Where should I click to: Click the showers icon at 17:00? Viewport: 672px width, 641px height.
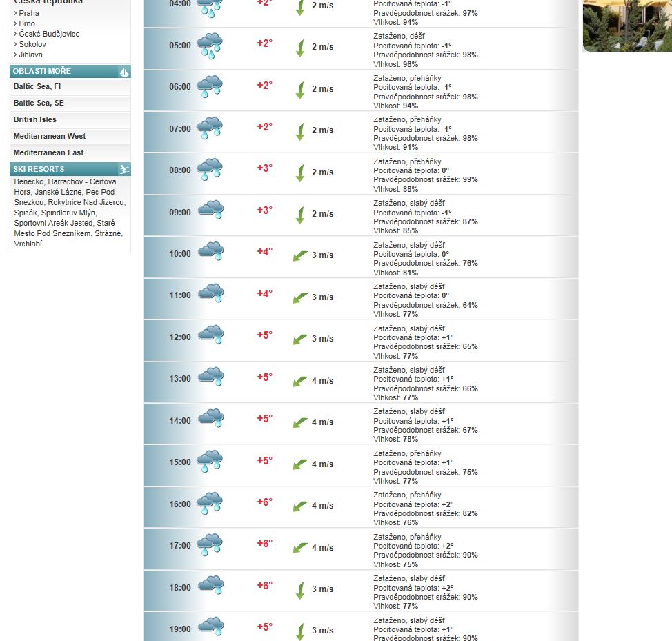210,544
